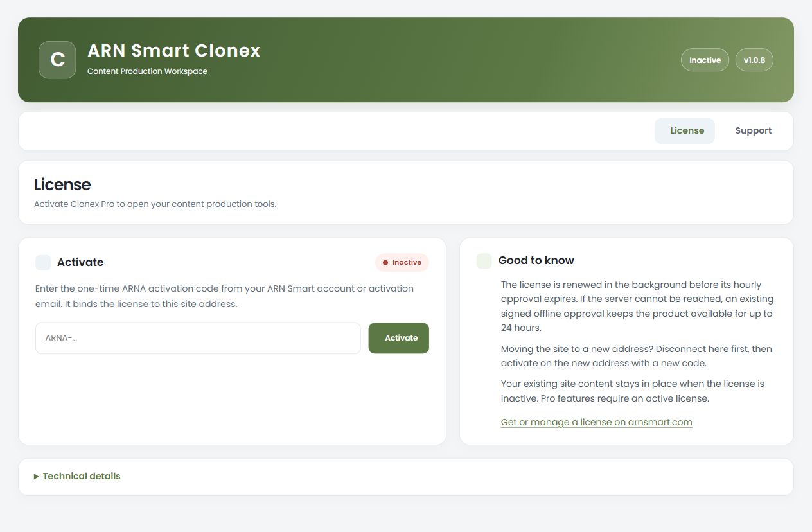This screenshot has width=812, height=532.
Task: Click the v1.0.8 version badge
Action: click(x=754, y=60)
